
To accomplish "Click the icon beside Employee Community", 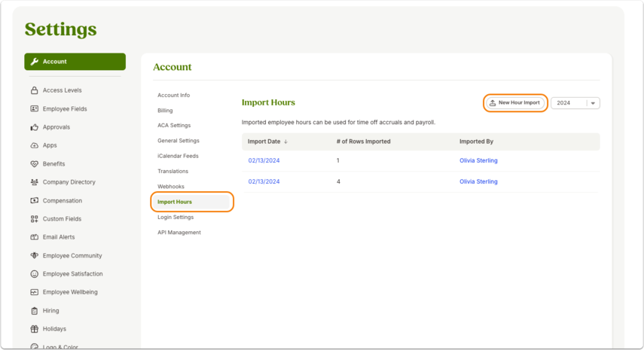I will pos(35,256).
